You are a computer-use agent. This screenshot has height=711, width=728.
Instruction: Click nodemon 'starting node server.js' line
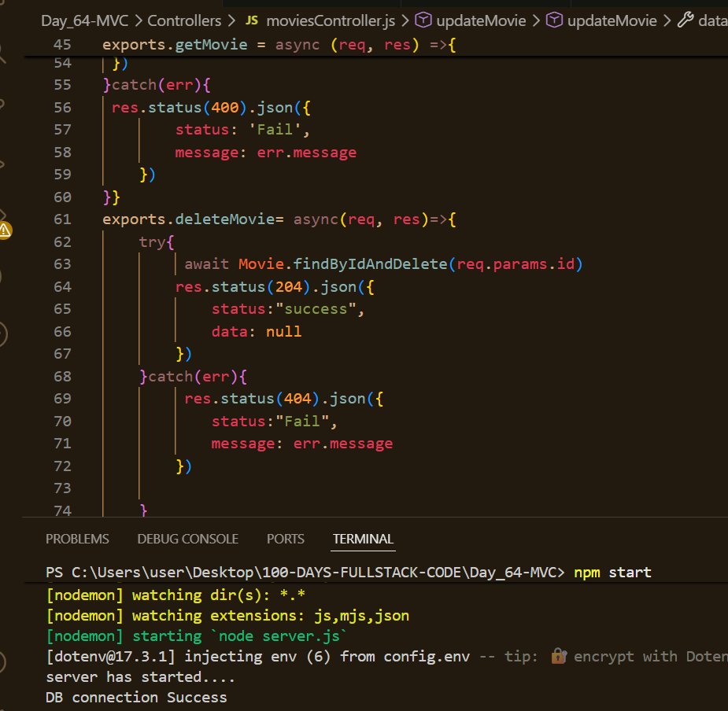(x=196, y=635)
